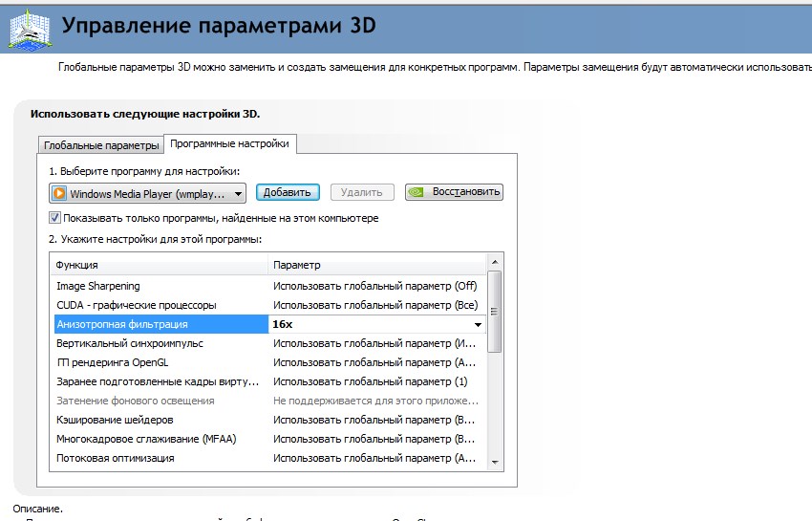Open the program selection dropdown
Image resolution: width=812 pixels, height=521 pixels.
[x=238, y=192]
